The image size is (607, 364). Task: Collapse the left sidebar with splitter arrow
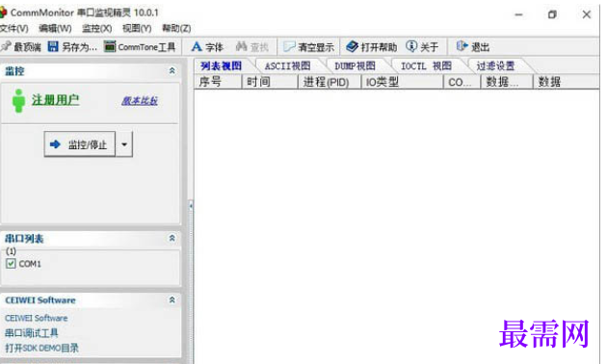[x=191, y=206]
